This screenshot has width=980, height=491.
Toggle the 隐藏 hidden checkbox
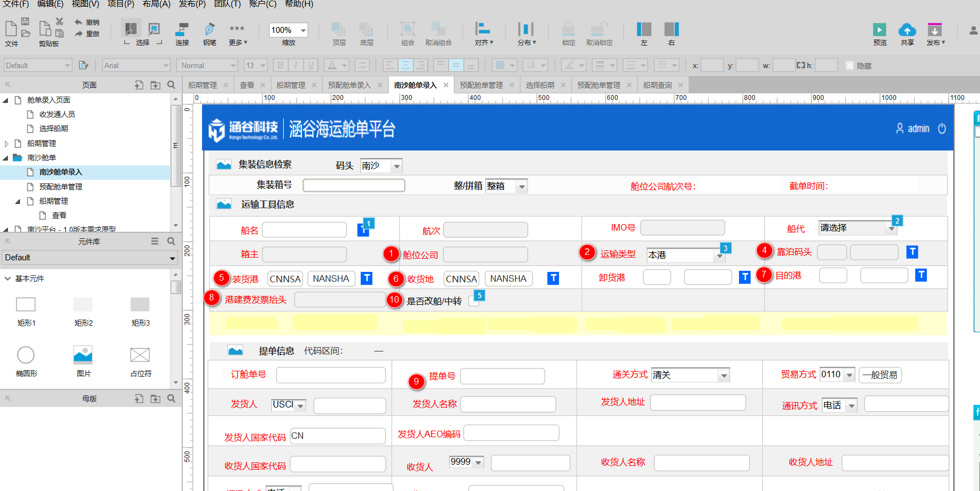849,66
